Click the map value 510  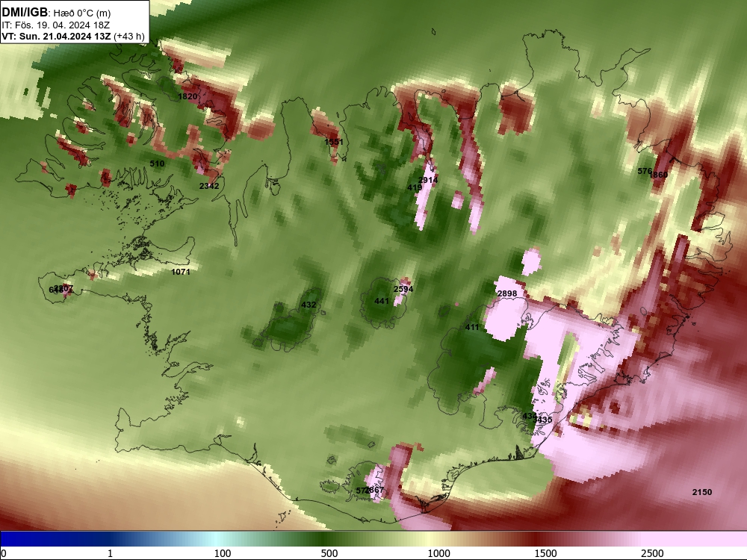coord(157,164)
